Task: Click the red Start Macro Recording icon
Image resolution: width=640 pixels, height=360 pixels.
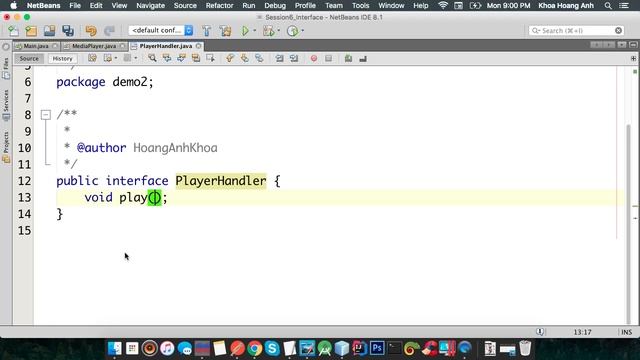Action: tap(313, 58)
